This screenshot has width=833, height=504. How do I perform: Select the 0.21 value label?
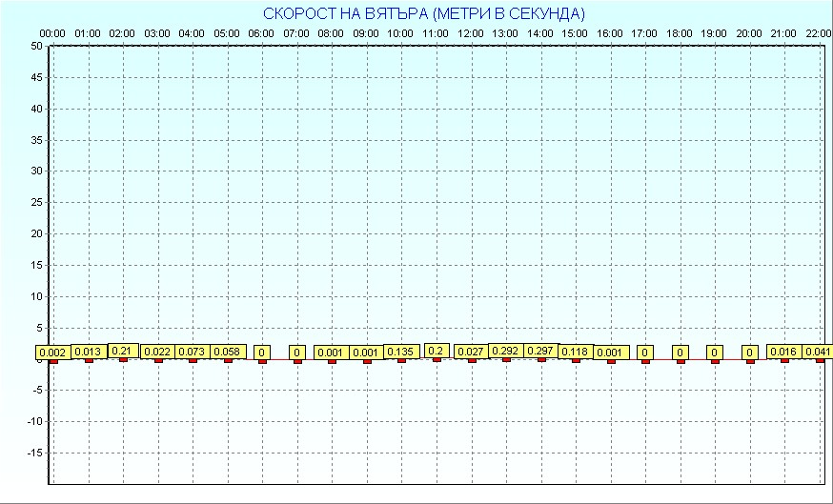click(122, 351)
